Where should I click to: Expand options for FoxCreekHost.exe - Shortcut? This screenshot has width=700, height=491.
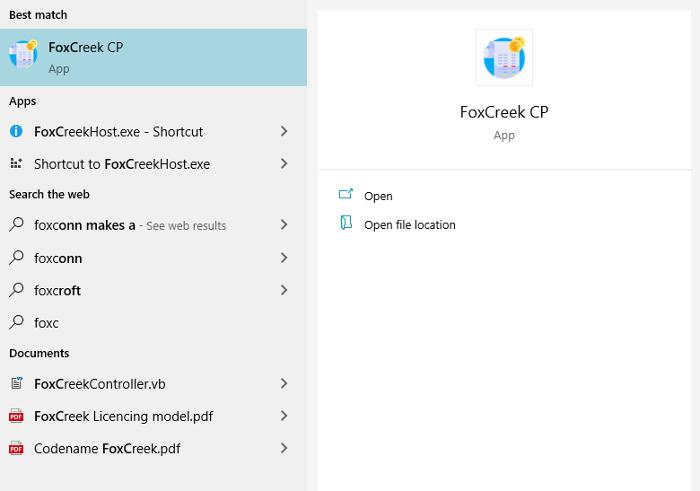click(x=284, y=131)
